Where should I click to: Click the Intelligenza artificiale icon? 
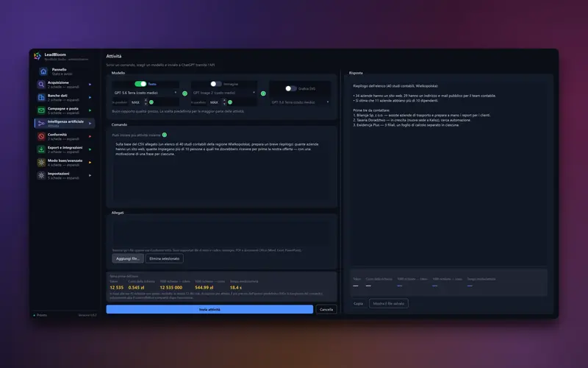tap(41, 124)
